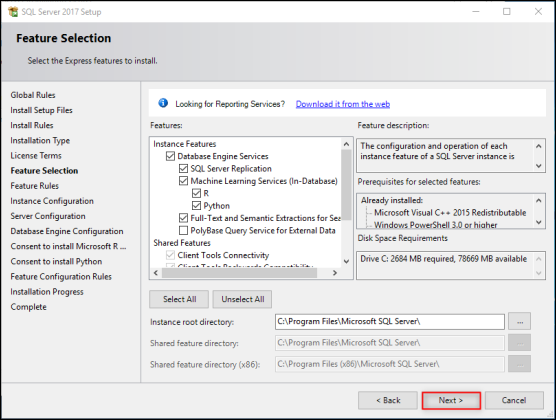Image resolution: width=556 pixels, height=420 pixels.
Task: Click the Shared feature directory field
Action: click(390, 343)
